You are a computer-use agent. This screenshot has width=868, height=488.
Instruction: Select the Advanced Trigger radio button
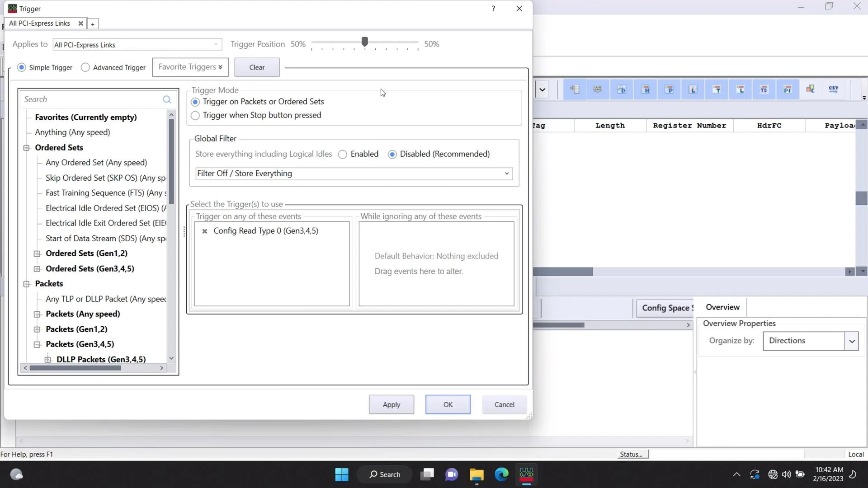point(85,67)
